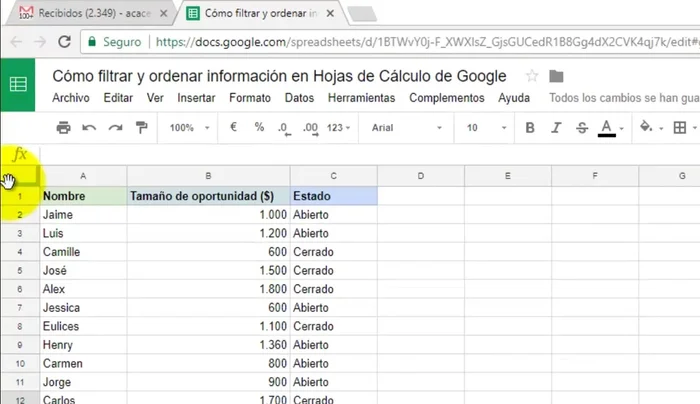Expand text color dropdown arrow
Viewport: 700px width, 404px height.
tap(621, 129)
